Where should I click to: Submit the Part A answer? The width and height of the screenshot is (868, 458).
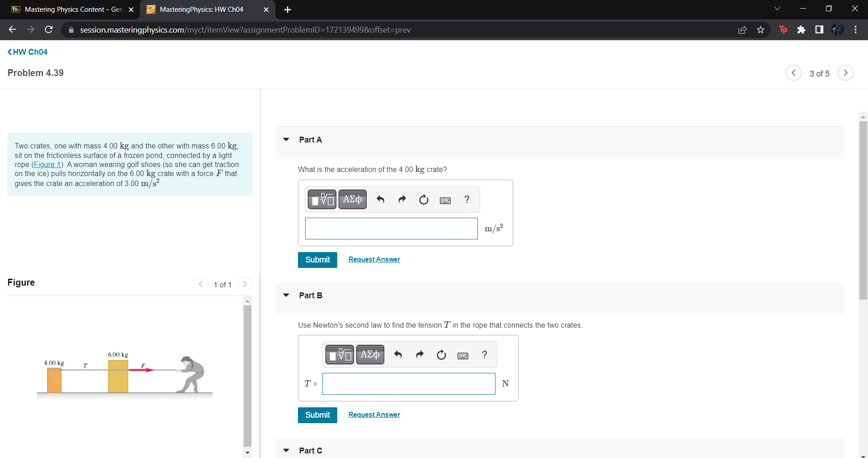(x=317, y=259)
